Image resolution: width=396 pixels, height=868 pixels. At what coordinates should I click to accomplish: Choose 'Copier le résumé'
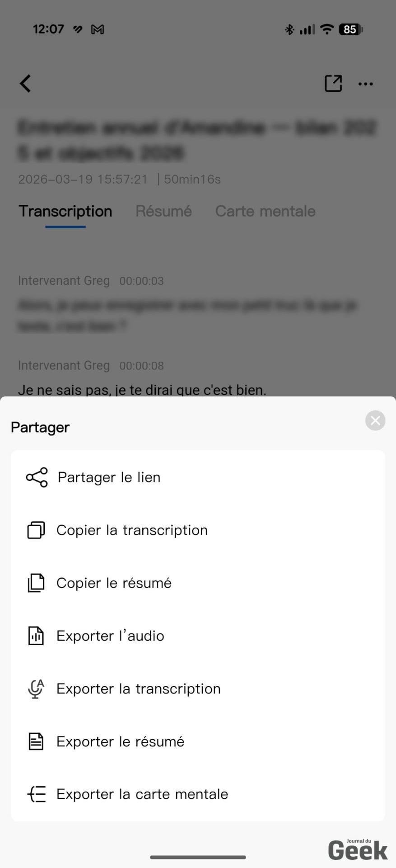click(114, 583)
